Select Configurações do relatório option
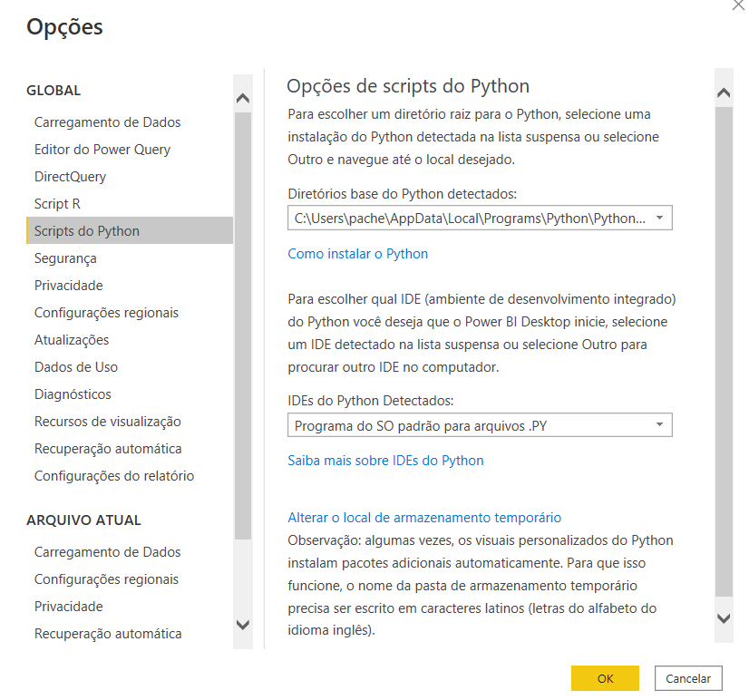Screen dimensions: 749x700 pyautogui.click(x=114, y=476)
